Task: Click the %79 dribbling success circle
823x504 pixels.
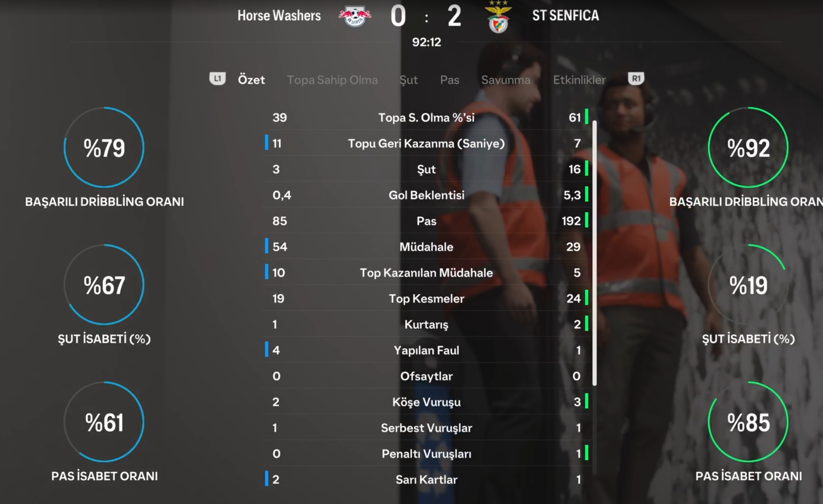Action: pyautogui.click(x=104, y=147)
